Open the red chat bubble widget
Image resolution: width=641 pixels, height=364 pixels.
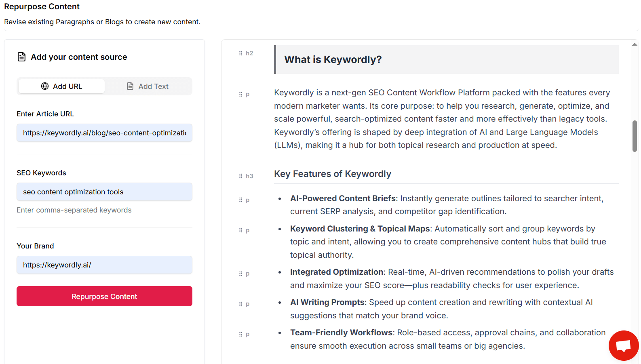coord(624,345)
